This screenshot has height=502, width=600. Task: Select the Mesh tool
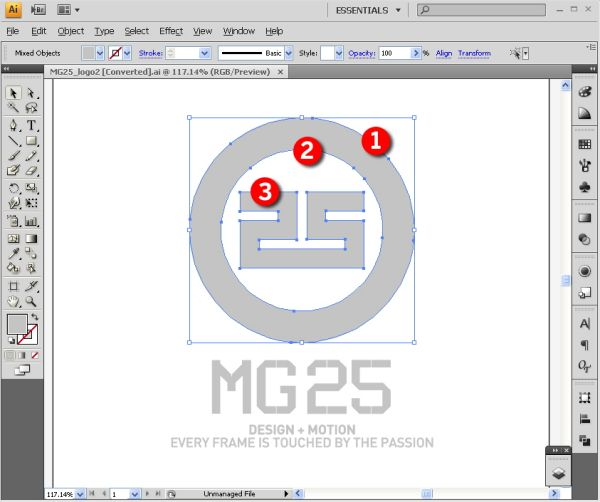pyautogui.click(x=13, y=239)
